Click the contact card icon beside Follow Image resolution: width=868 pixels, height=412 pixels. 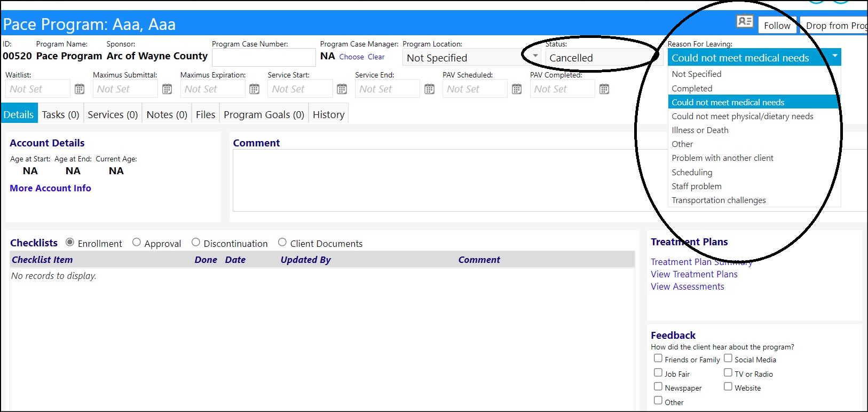745,21
